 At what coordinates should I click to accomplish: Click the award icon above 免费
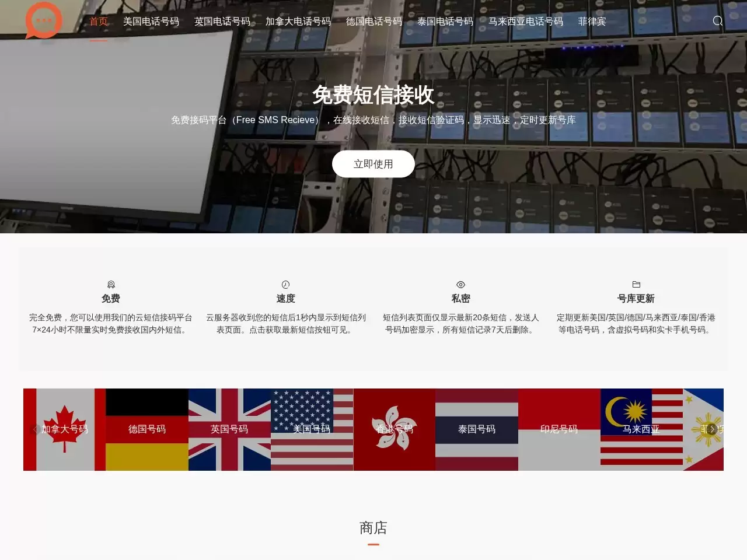[x=111, y=285]
